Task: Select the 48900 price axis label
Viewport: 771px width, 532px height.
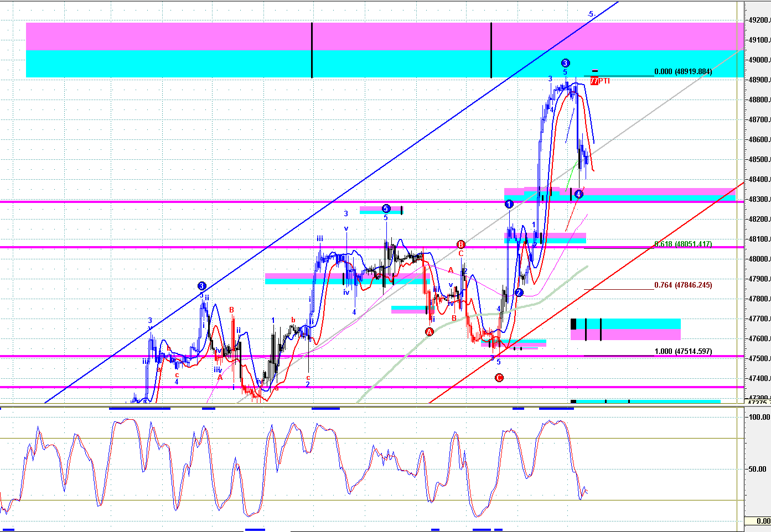Action: [759, 80]
